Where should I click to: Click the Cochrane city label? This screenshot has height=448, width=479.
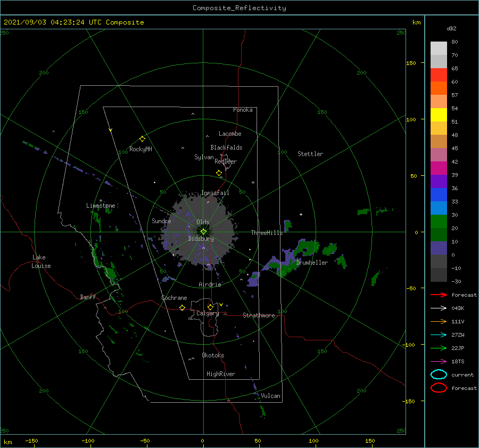(174, 298)
